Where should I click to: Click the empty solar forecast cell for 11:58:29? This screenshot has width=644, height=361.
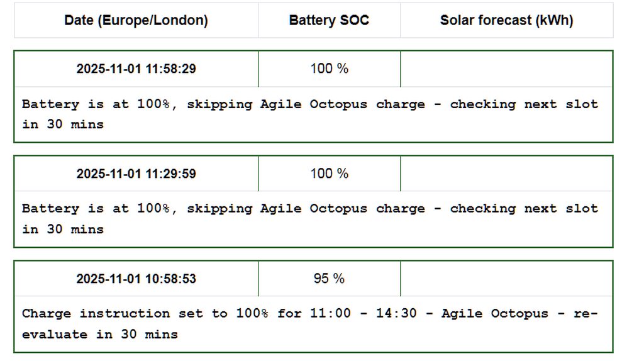(x=506, y=69)
